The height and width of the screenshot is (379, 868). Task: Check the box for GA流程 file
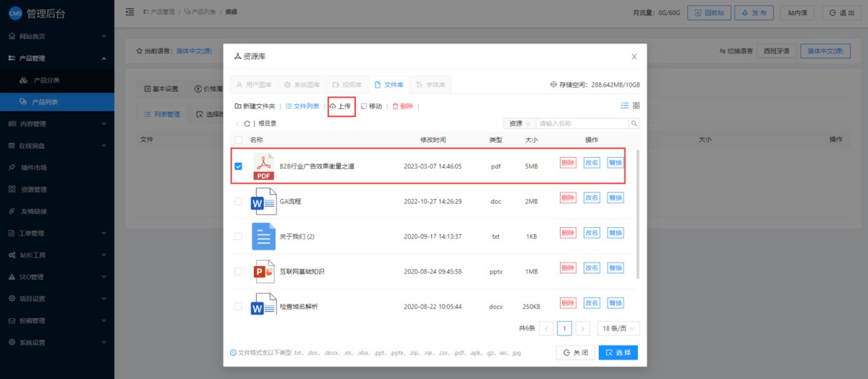tap(238, 202)
